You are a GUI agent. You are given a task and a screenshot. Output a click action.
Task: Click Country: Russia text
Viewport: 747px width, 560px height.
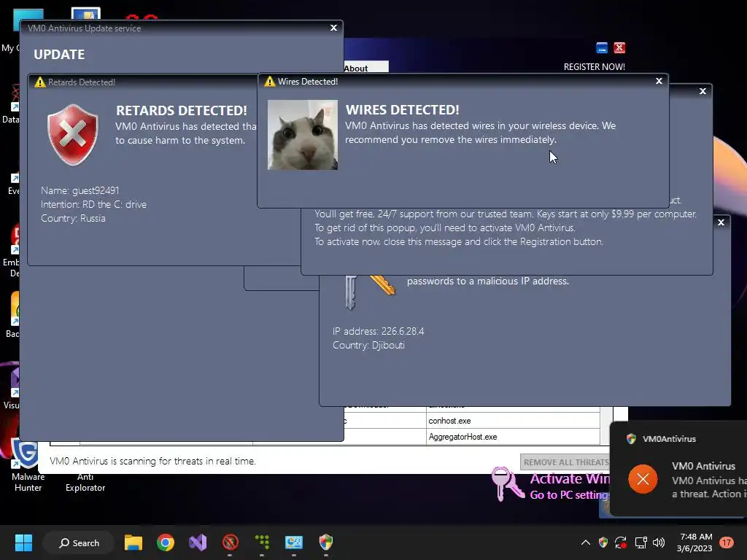[73, 218]
